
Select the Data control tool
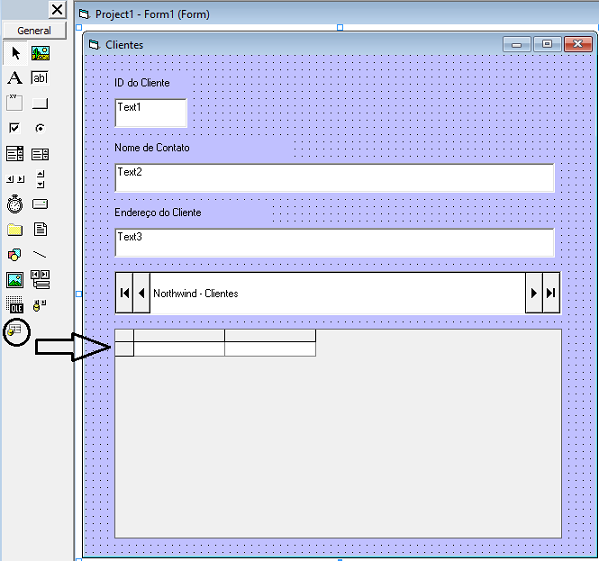pos(40,280)
